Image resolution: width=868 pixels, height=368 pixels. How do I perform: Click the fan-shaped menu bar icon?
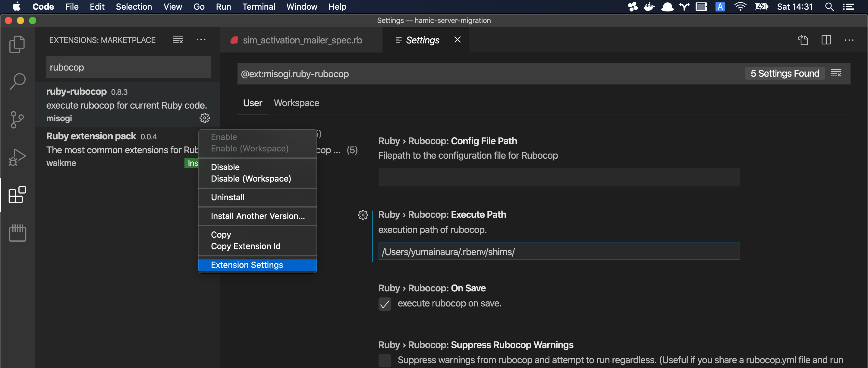pyautogui.click(x=633, y=7)
